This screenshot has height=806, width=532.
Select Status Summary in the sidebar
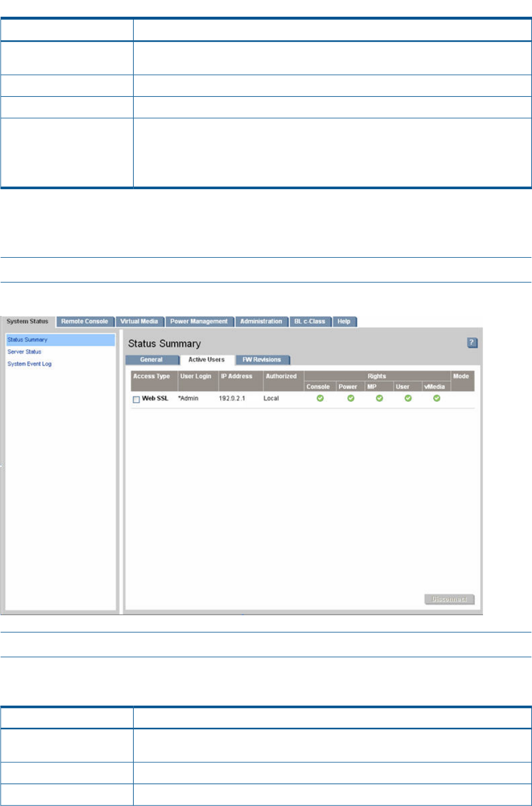tap(61, 340)
